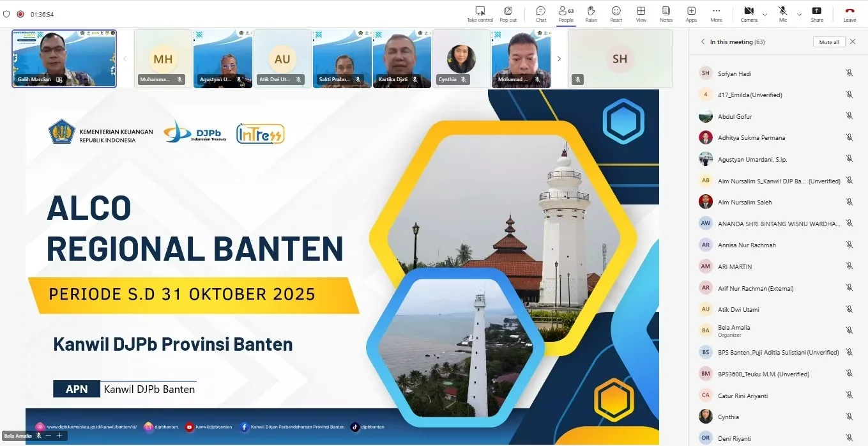This screenshot has height=446, width=868.
Task: Click the Leave meeting button
Action: (x=849, y=11)
